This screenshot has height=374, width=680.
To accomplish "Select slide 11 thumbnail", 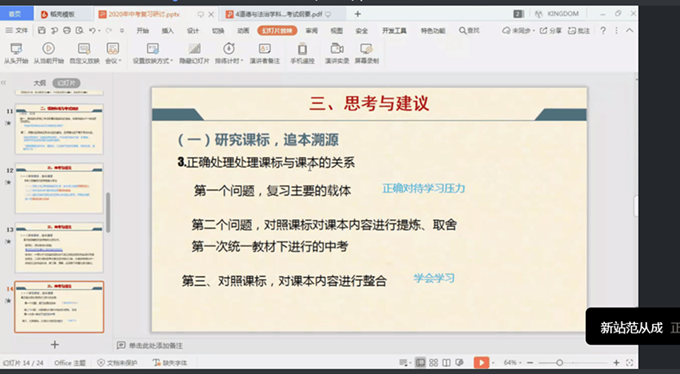I will 59,129.
